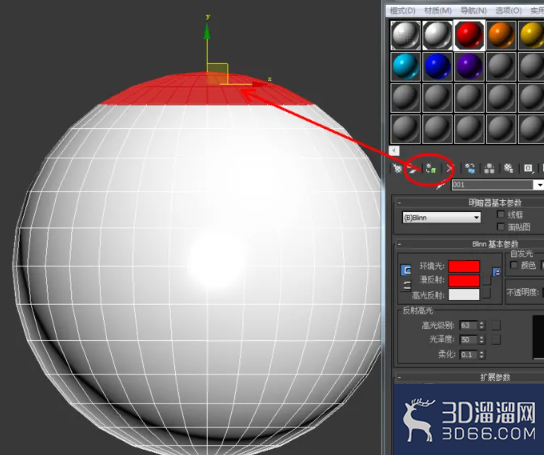Click the map button beside 光泽度
This screenshot has width=544, height=455.
(496, 339)
